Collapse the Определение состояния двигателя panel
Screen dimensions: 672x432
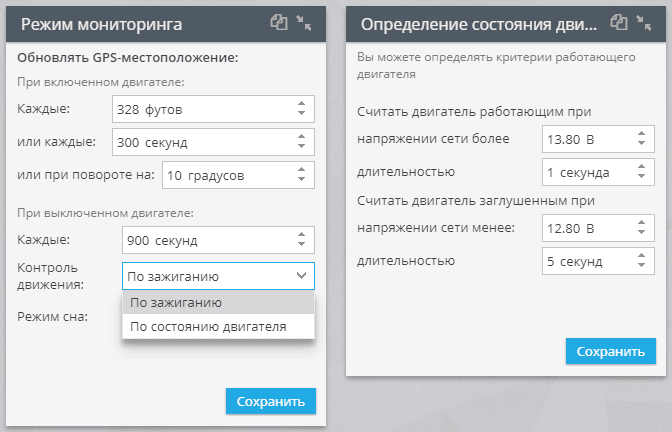pos(644,23)
